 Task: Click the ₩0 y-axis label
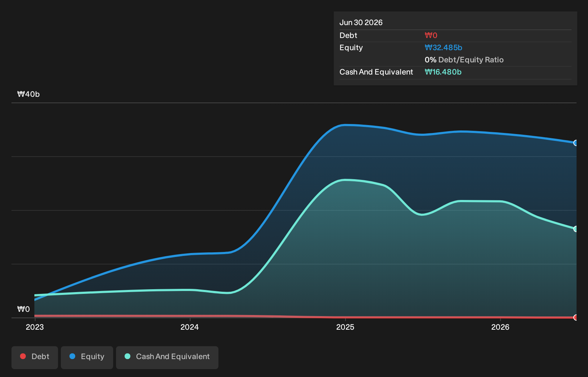24,309
